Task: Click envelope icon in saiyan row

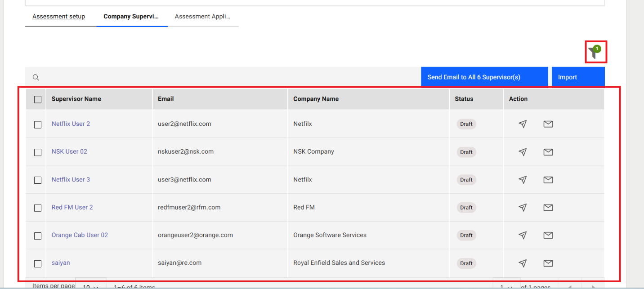Action: coord(548,263)
